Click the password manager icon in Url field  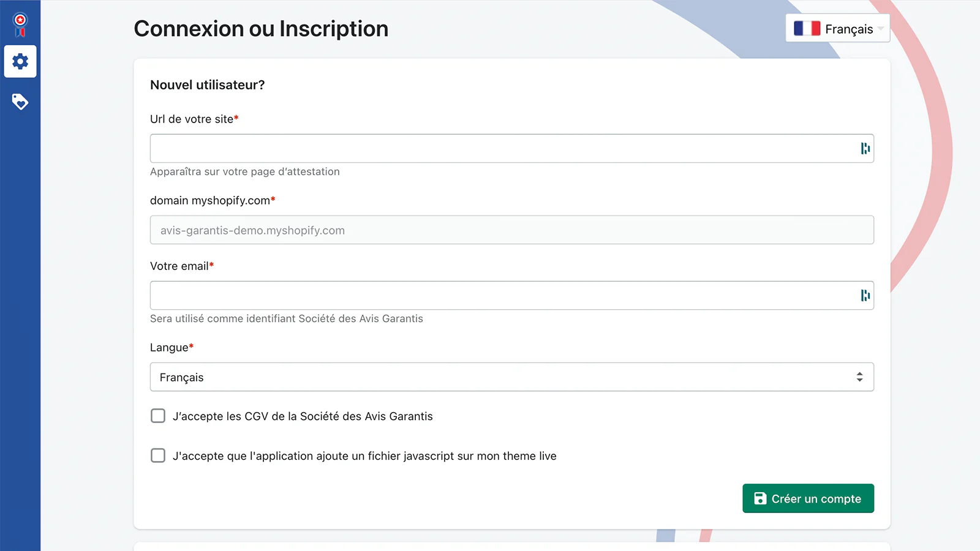tap(865, 148)
